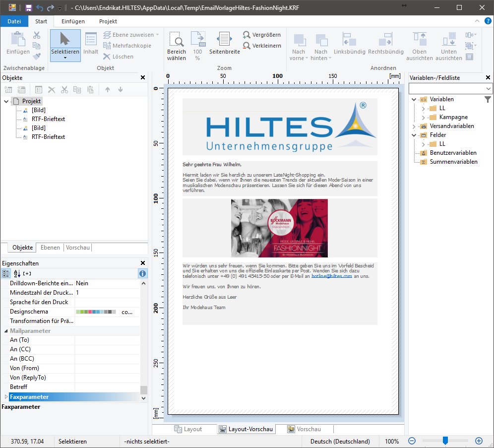The width and height of the screenshot is (494, 448).
Task: Open the Variablen-/Feldliste search dropdown
Action: 489,88
